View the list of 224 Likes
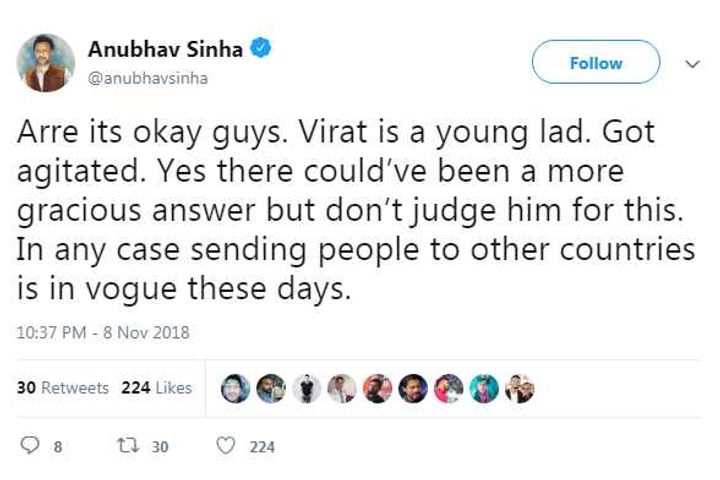The image size is (720, 480). pos(156,388)
